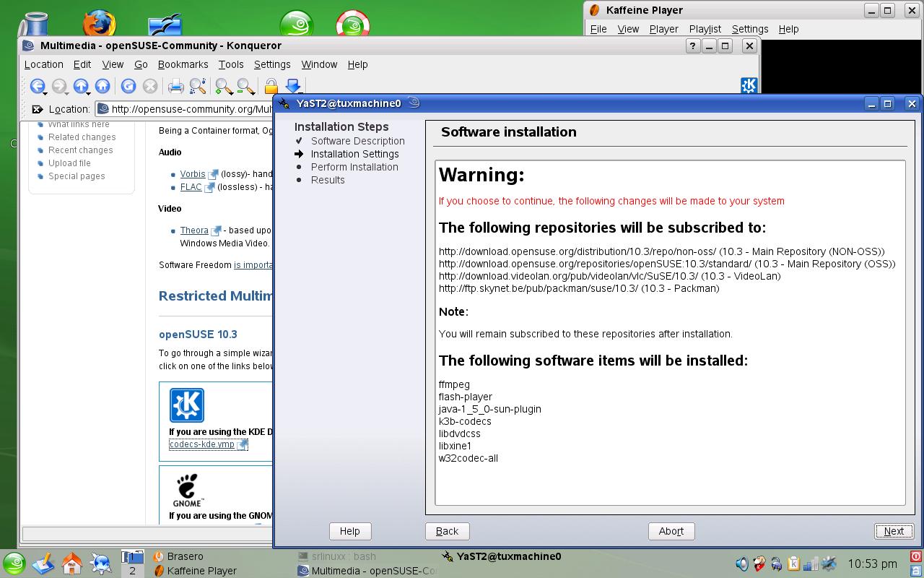The image size is (924, 578).
Task: Click the Stop loading icon in Konqueror
Action: 150,86
